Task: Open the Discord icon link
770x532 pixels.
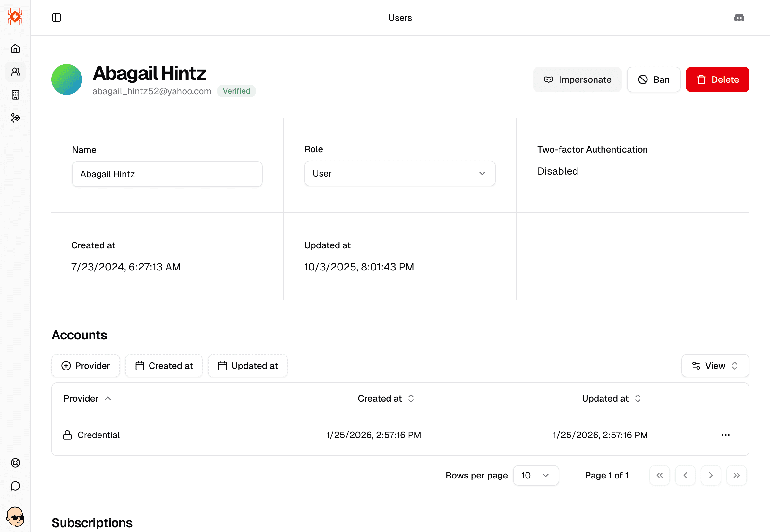Action: pyautogui.click(x=739, y=18)
